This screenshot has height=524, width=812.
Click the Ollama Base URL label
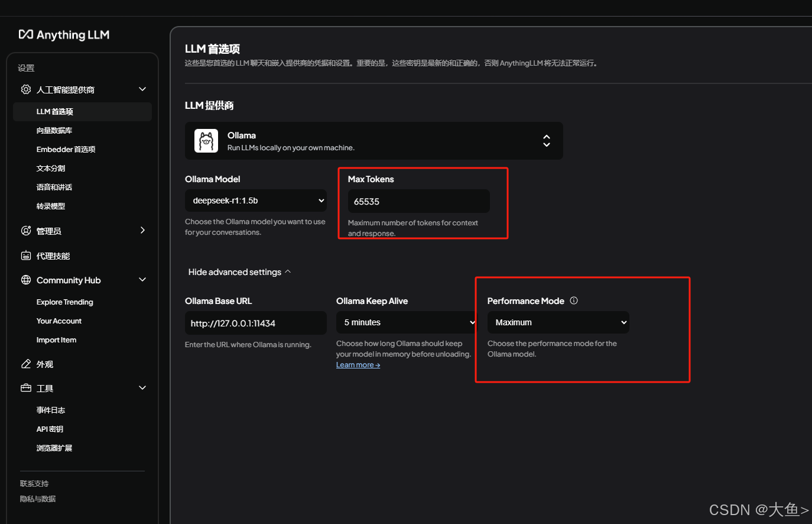coord(219,301)
